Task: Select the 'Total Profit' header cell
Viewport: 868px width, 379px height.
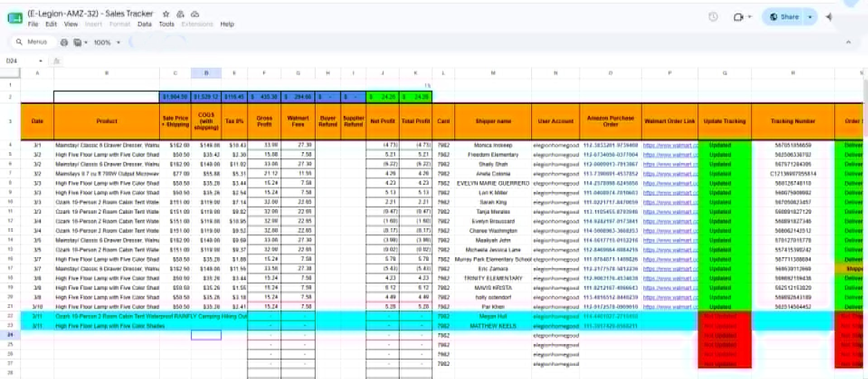Action: pos(416,121)
